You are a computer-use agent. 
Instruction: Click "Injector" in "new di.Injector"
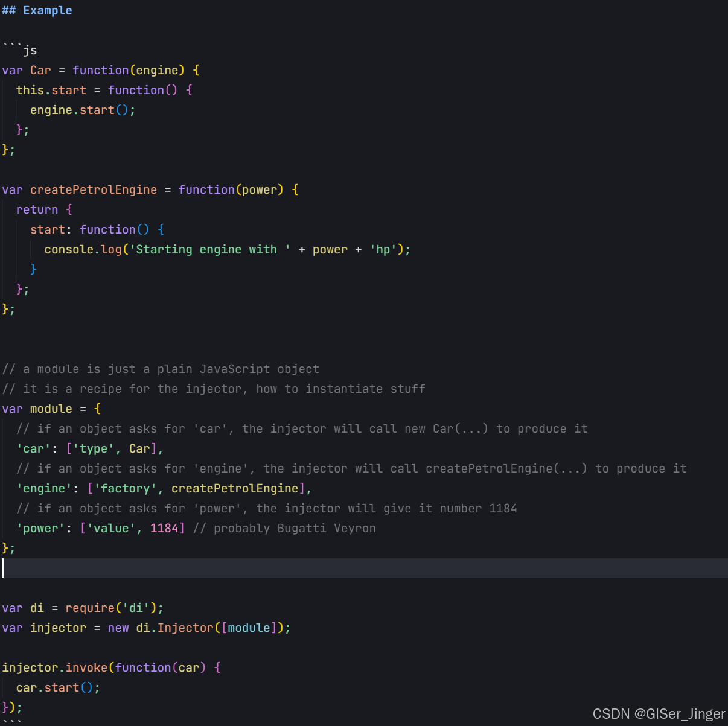click(x=185, y=628)
